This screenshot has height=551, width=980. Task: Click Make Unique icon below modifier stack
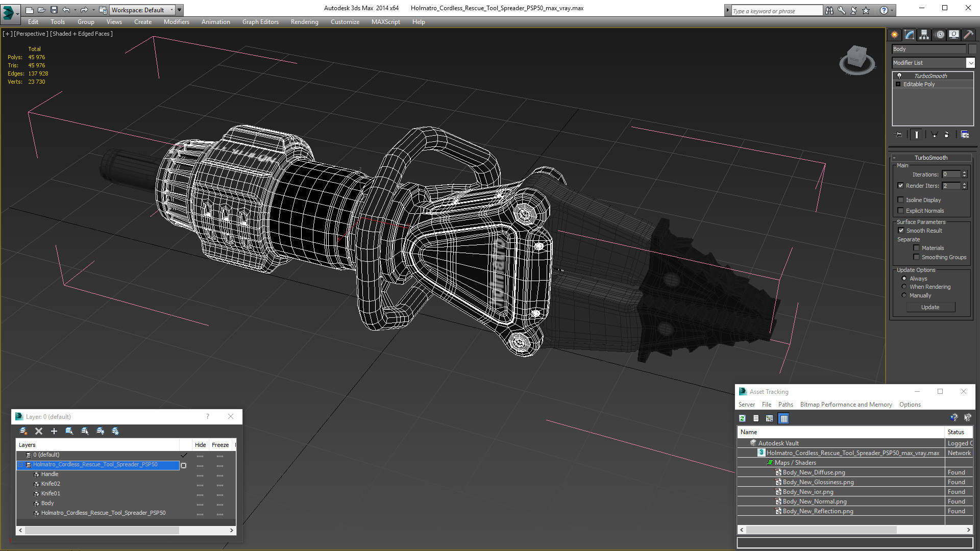tap(934, 135)
